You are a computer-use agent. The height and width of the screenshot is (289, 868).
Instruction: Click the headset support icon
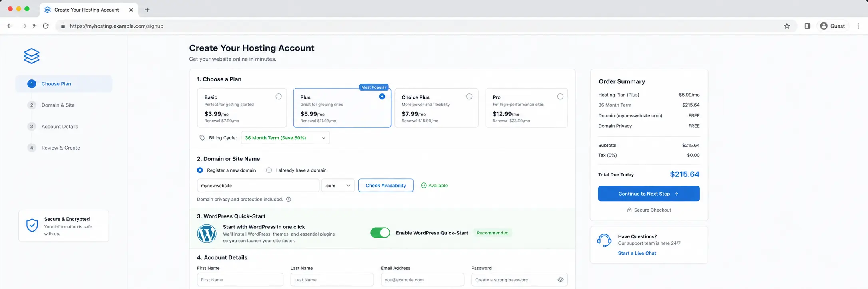click(x=604, y=240)
